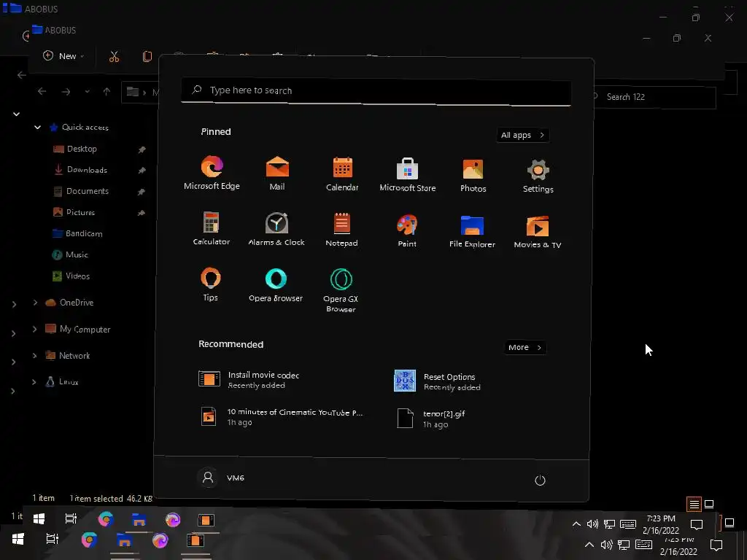This screenshot has height=560, width=747.
Task: Show hidden tray icons on lower taskbar
Action: coord(589,545)
